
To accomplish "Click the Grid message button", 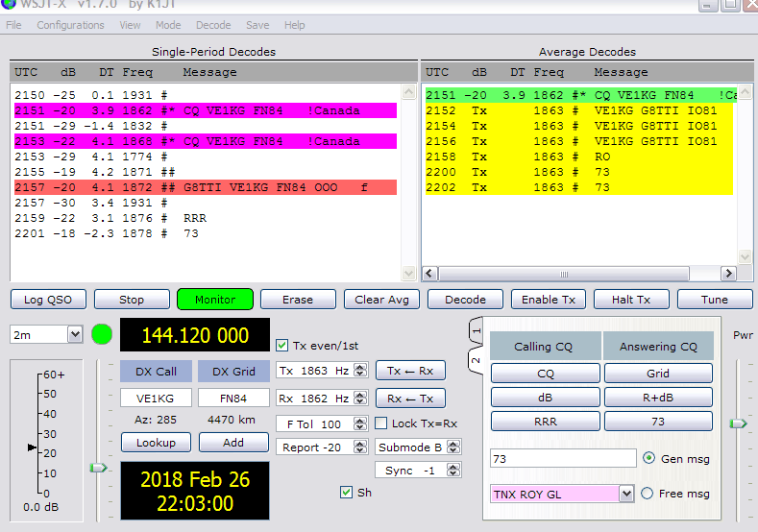I will coord(658,374).
